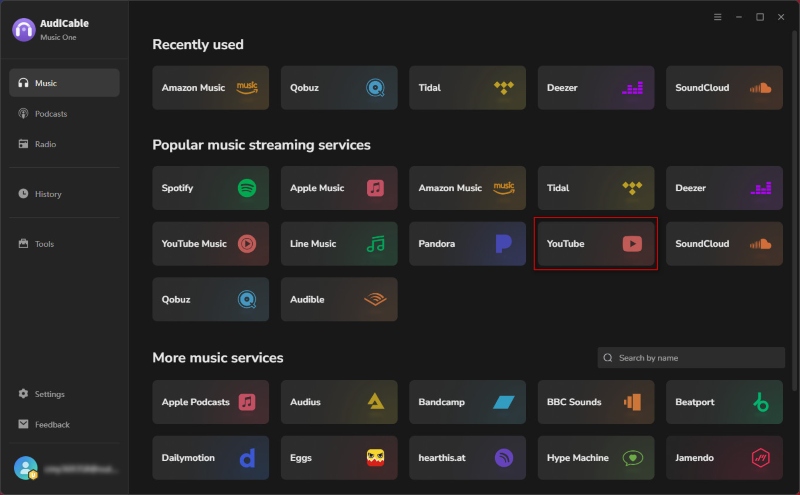Select Qobuz under Recently used
Screen dimensions: 800x495
339,88
